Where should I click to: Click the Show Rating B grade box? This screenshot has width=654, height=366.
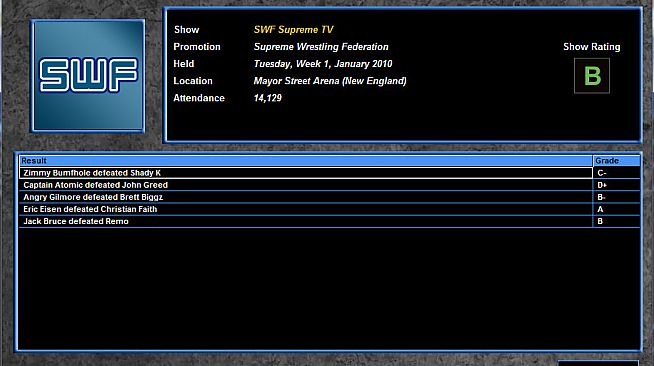pos(592,75)
